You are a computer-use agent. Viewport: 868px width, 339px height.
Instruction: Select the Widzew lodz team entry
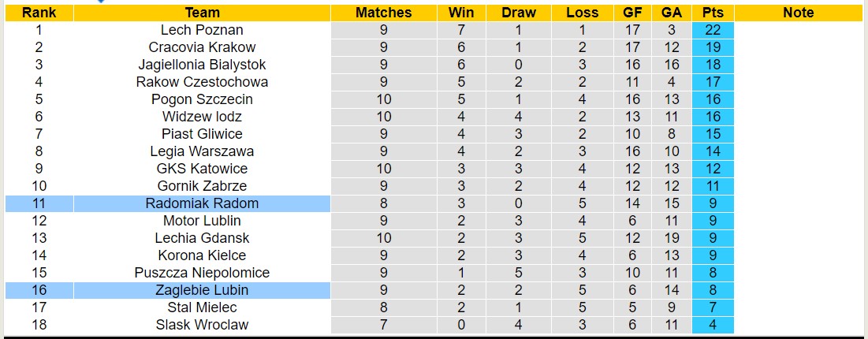click(202, 117)
